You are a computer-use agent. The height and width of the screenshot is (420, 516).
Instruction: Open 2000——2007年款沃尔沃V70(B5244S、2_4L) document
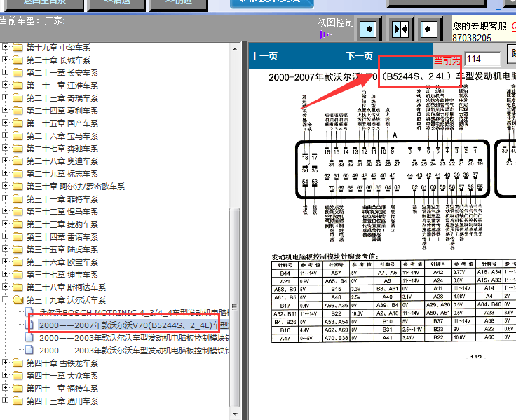coord(133,325)
